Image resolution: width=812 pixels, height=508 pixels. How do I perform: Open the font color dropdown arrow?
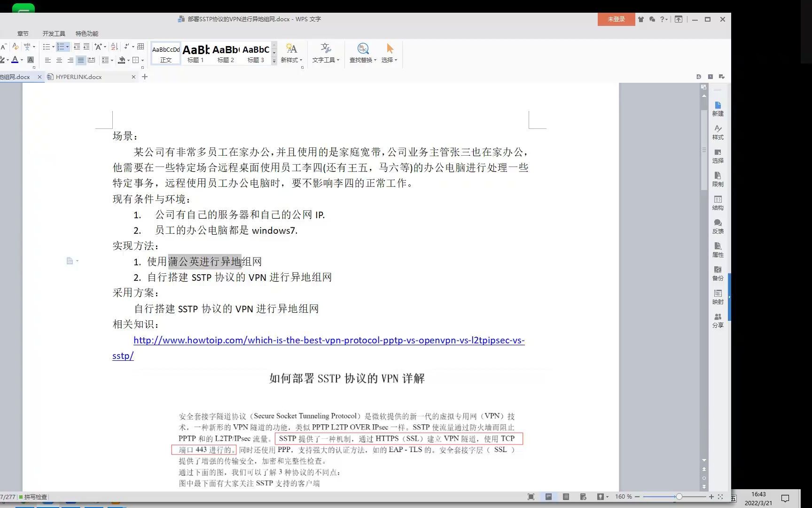coord(22,60)
